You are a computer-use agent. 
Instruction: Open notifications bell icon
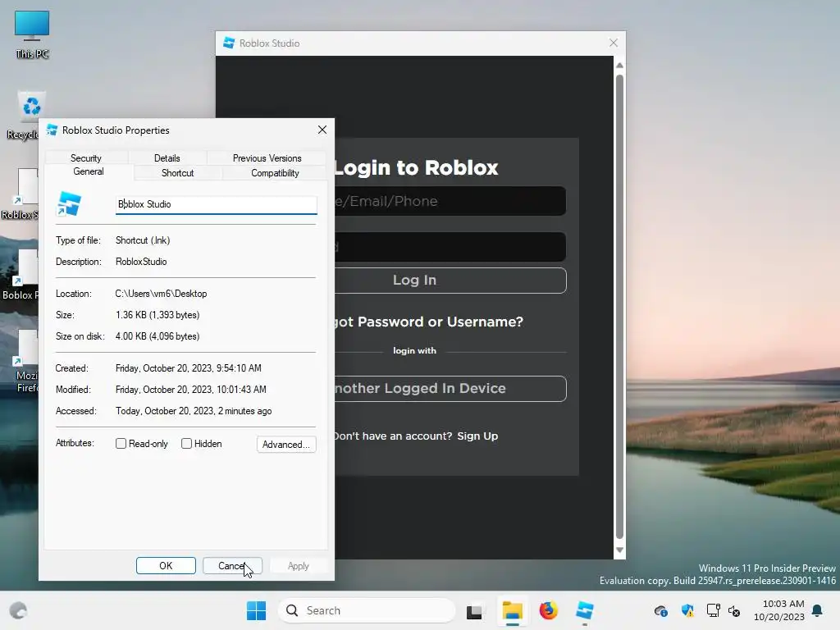(x=817, y=610)
